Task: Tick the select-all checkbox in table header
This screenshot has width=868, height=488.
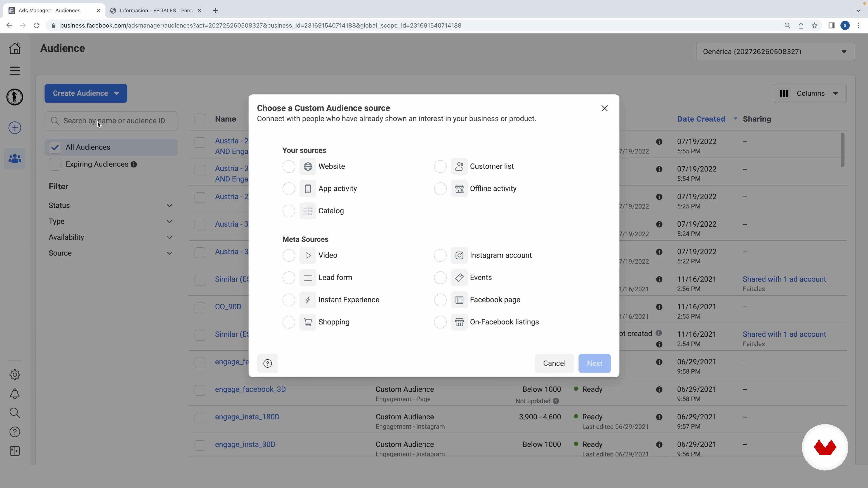Action: [200, 119]
